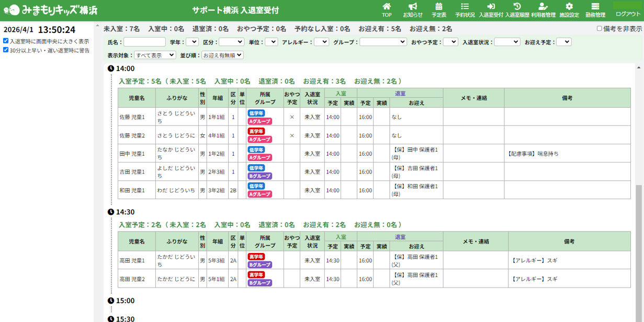Screen dimensions: 644x322
Task: Open 勤務管理 icon in header
Action: pos(595,7)
